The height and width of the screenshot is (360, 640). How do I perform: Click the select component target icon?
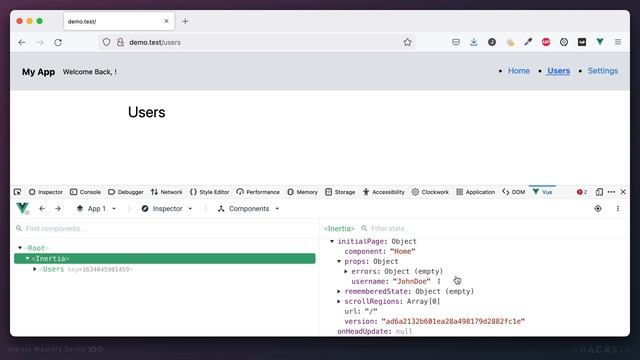pyautogui.click(x=598, y=209)
